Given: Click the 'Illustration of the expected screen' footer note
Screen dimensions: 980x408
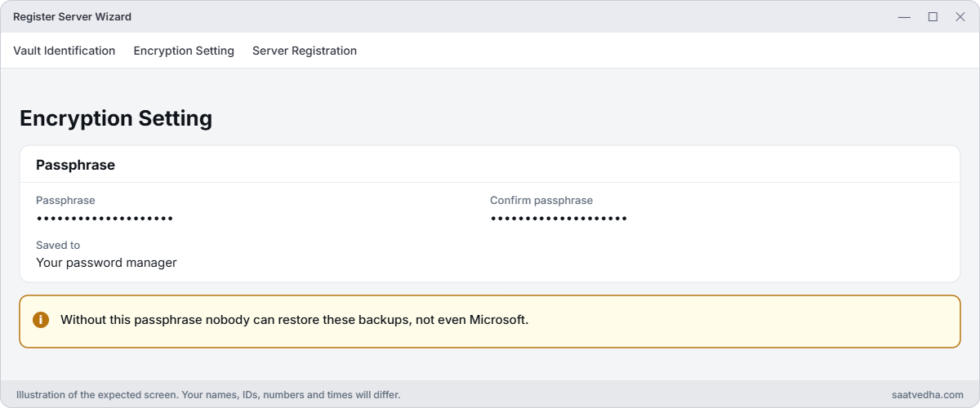Looking at the screenshot, I should (208, 395).
